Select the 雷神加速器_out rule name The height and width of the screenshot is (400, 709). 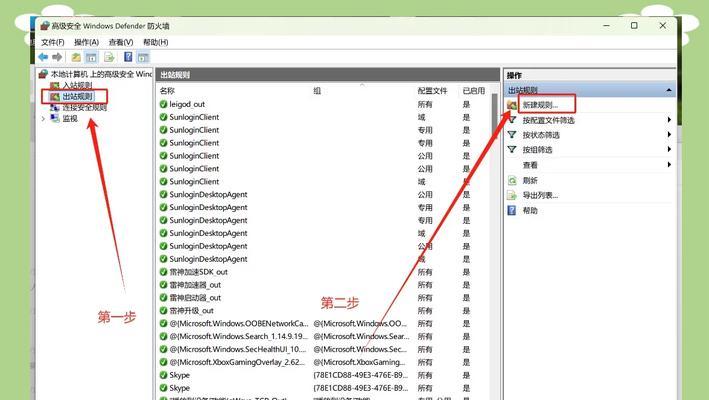(x=195, y=285)
